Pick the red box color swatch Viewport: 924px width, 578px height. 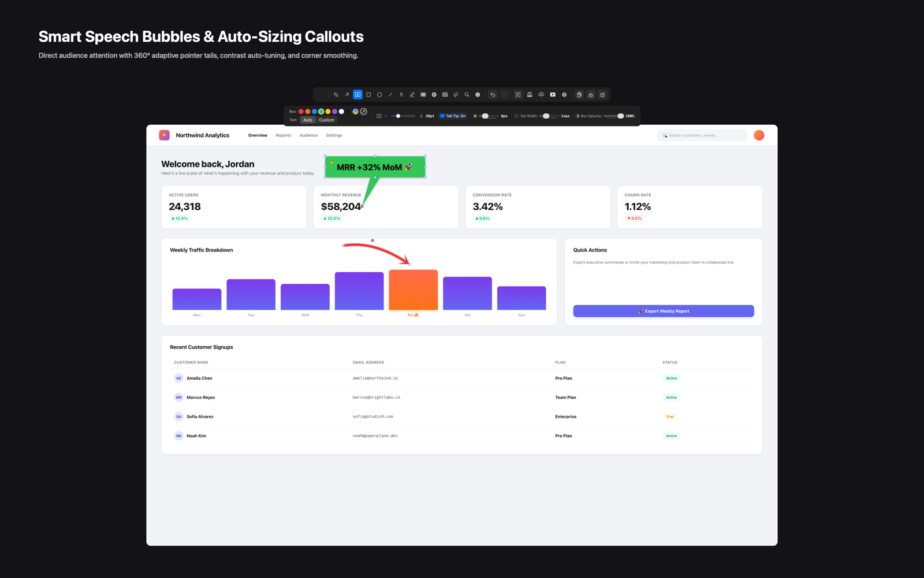coord(301,112)
